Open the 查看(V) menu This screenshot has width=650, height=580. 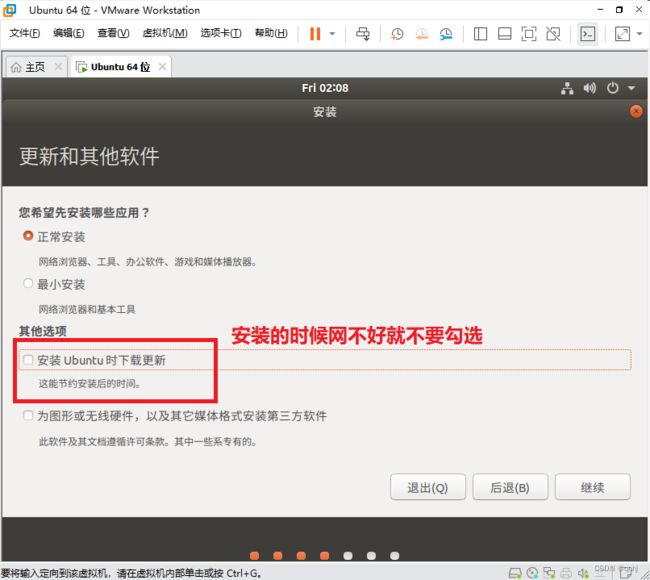[113, 33]
